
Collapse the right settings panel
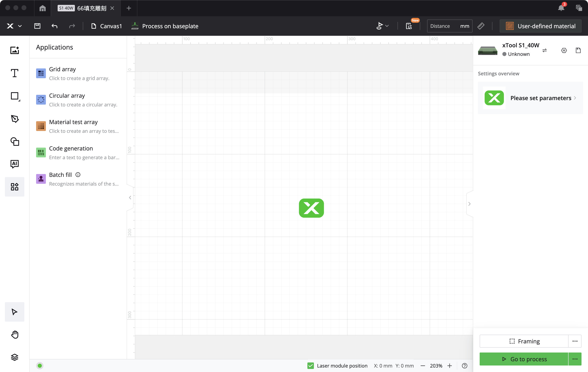pos(469,204)
